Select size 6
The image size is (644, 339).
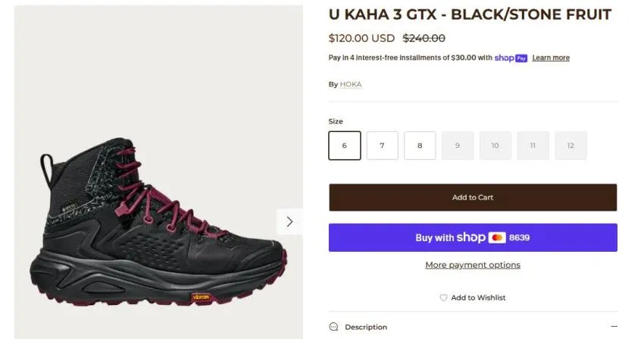pos(345,146)
